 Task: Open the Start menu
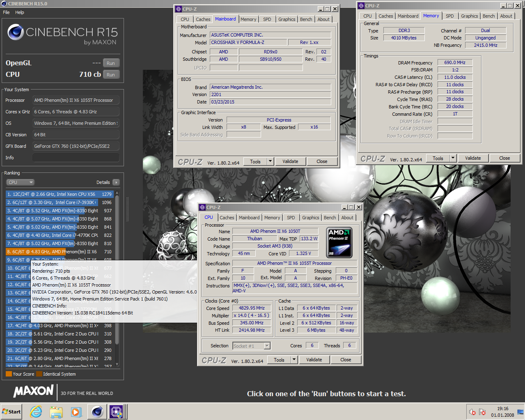pos(11,411)
